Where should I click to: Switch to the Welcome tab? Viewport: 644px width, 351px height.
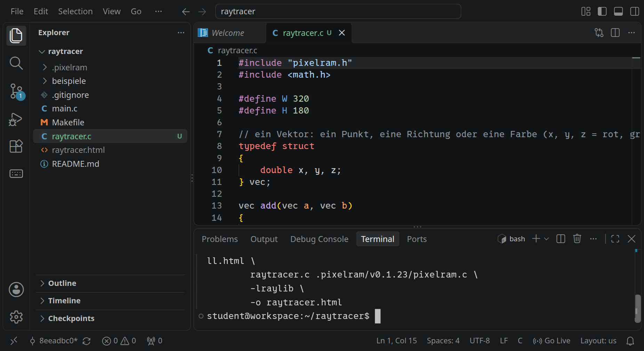point(230,33)
